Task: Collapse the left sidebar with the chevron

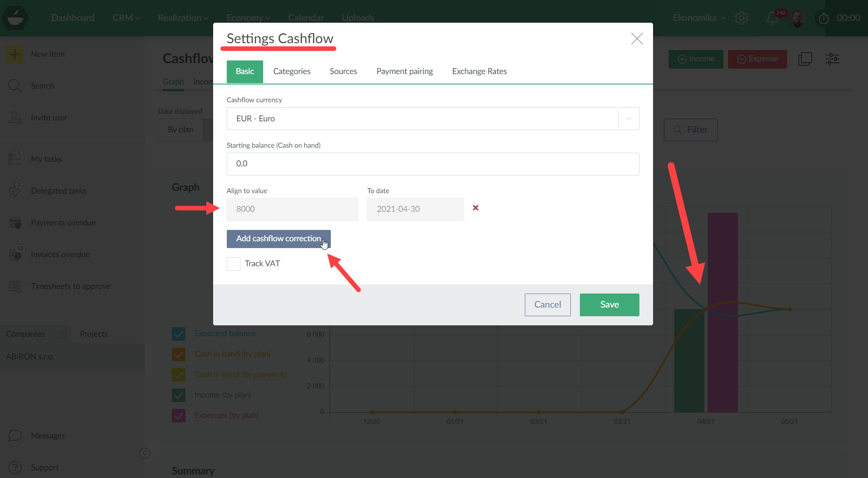Action: (x=145, y=453)
